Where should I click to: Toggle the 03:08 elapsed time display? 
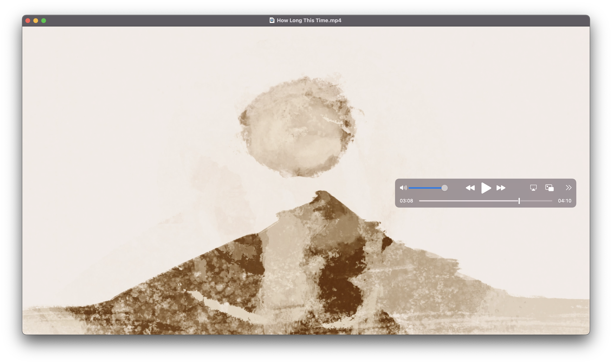tap(406, 201)
